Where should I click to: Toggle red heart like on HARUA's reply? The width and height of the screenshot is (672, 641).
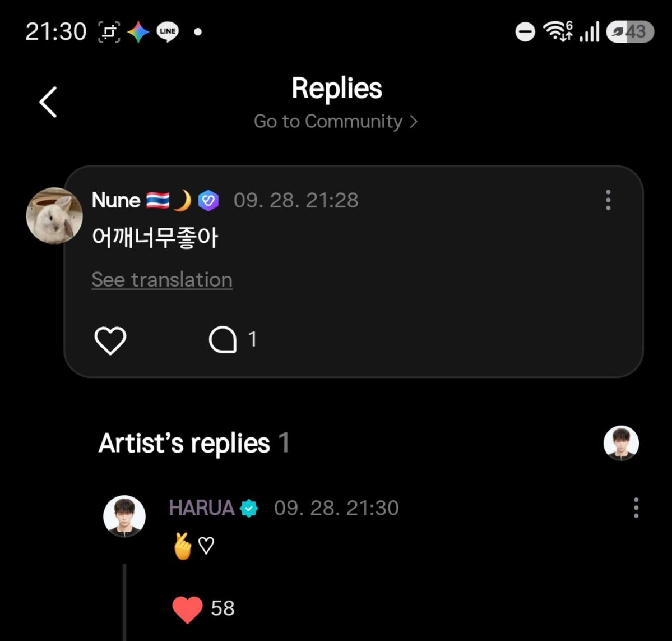click(187, 609)
